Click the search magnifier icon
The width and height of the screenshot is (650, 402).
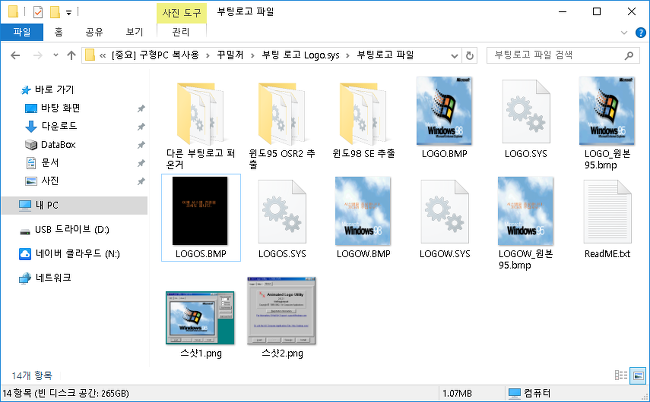point(629,56)
